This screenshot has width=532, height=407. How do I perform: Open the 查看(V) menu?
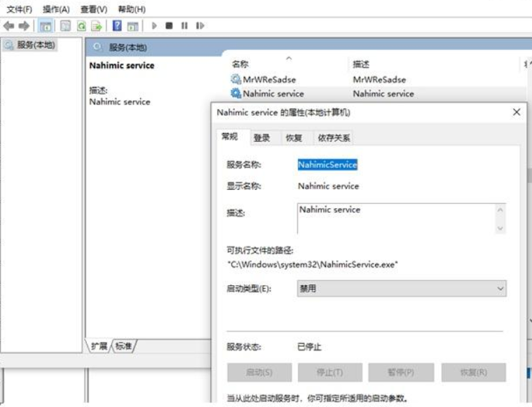click(x=94, y=9)
